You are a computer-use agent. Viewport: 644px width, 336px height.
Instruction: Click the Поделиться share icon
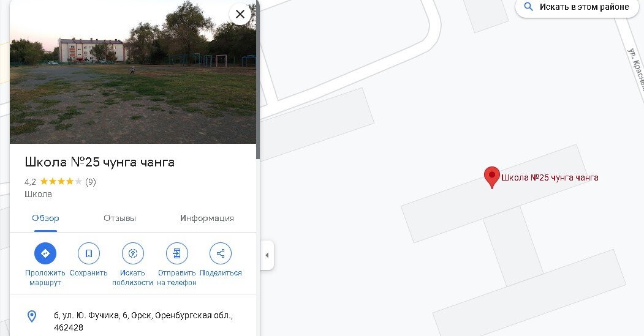point(221,253)
